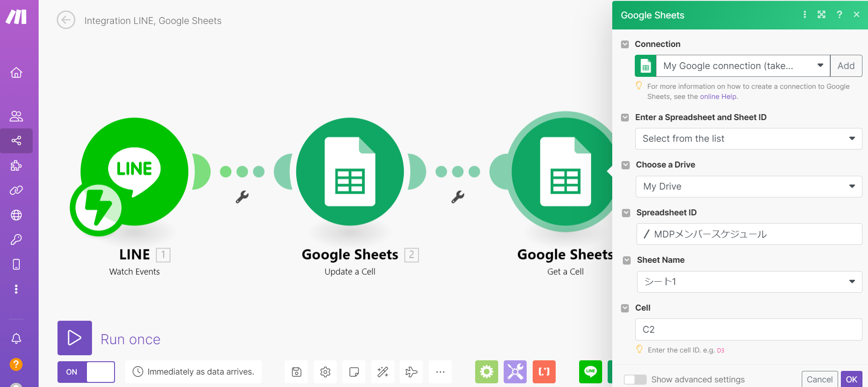This screenshot has width=868, height=387.
Task: Open the More vertical dots in sidebar
Action: [x=16, y=289]
